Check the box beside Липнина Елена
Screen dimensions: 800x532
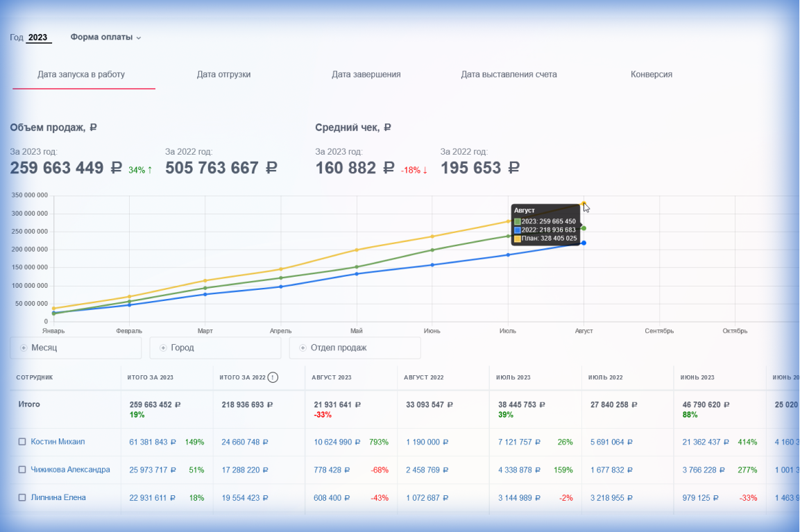[22, 497]
